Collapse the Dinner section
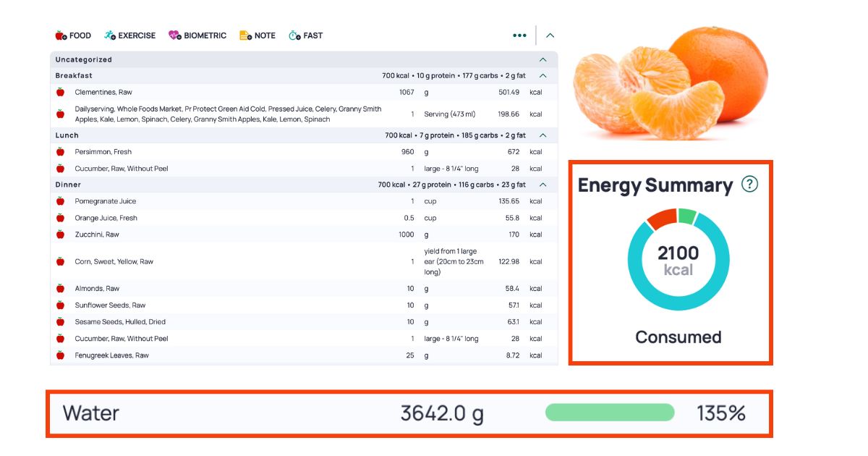Viewport: 868px width, 456px height. coord(544,185)
